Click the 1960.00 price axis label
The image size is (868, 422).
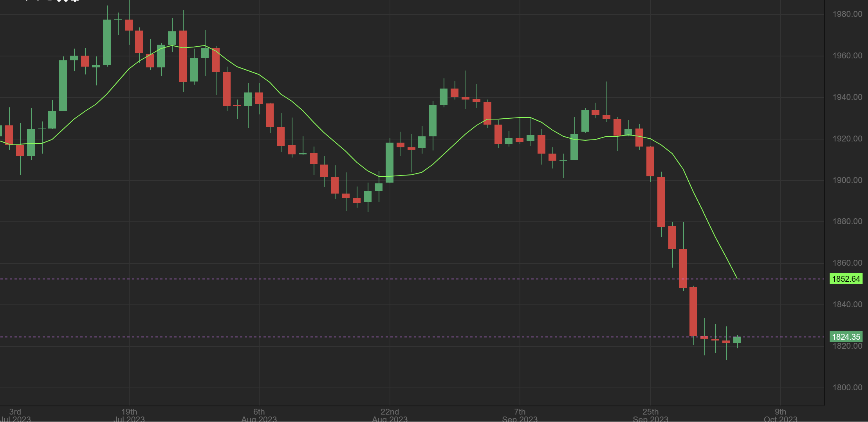(847, 56)
